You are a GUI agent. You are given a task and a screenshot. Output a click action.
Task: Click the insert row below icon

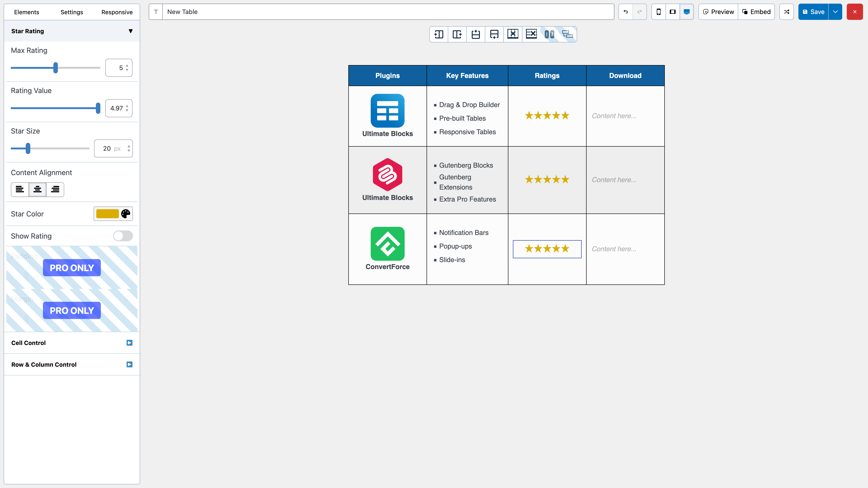coord(494,34)
